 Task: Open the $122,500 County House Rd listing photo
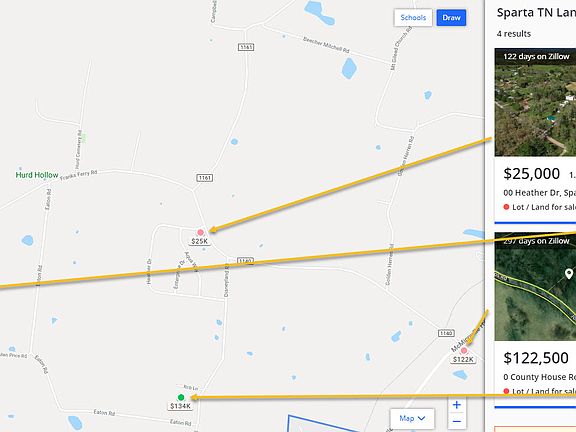[x=535, y=287]
